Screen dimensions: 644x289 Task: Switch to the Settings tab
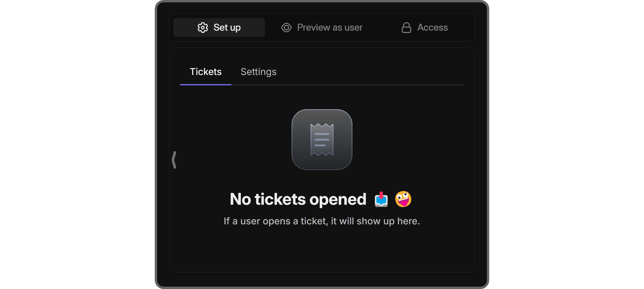[x=258, y=72]
